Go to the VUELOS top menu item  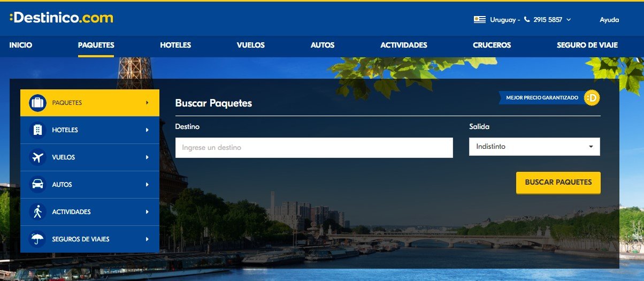pos(251,45)
